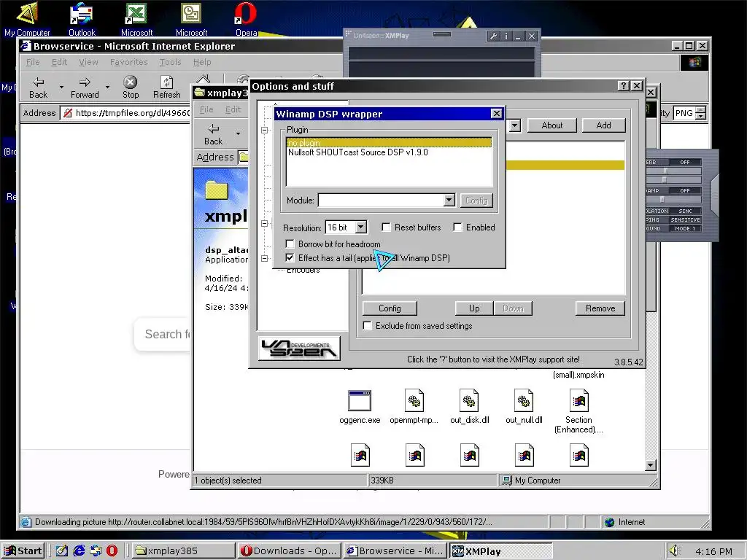Check Borrow bit for headroom
The height and width of the screenshot is (560, 747).
point(290,244)
